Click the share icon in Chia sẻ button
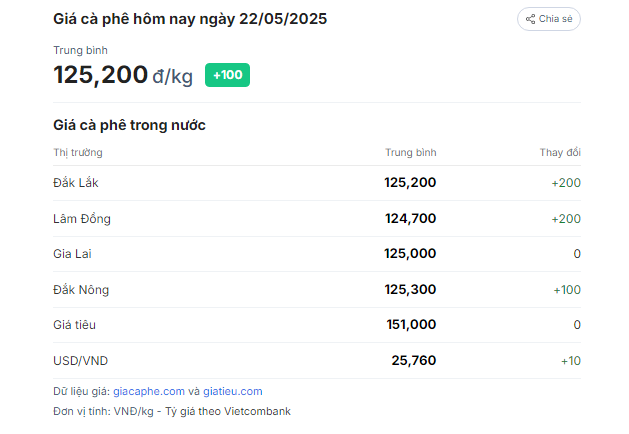 point(530,19)
